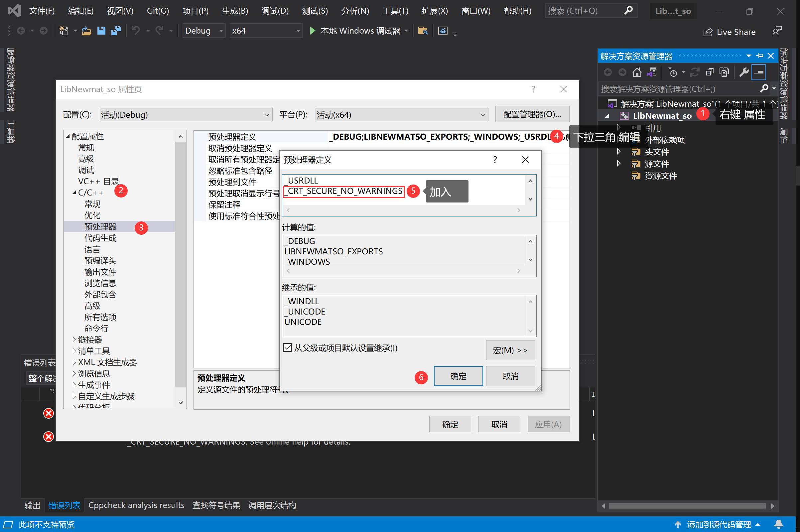Image resolution: width=800 pixels, height=532 pixels.
Task: Open the 工具(T) menu
Action: point(395,11)
